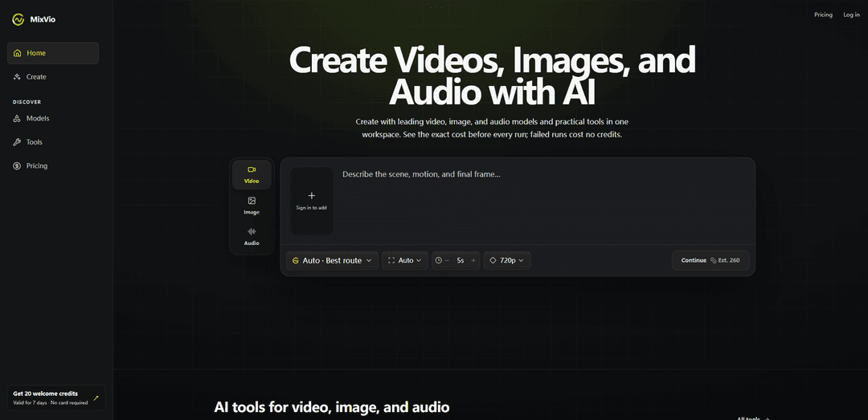Click the DISCOVER section label
Screen dimensions: 868x420
click(x=27, y=102)
